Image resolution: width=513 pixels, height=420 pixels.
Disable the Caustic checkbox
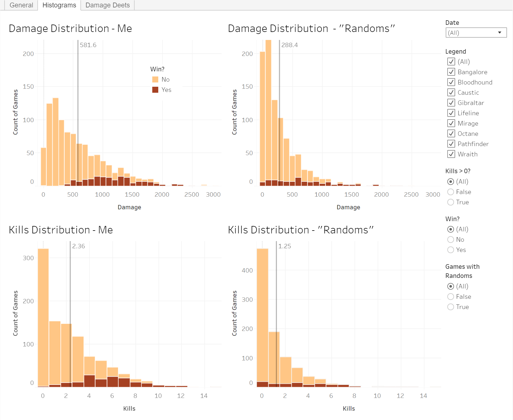pos(451,92)
